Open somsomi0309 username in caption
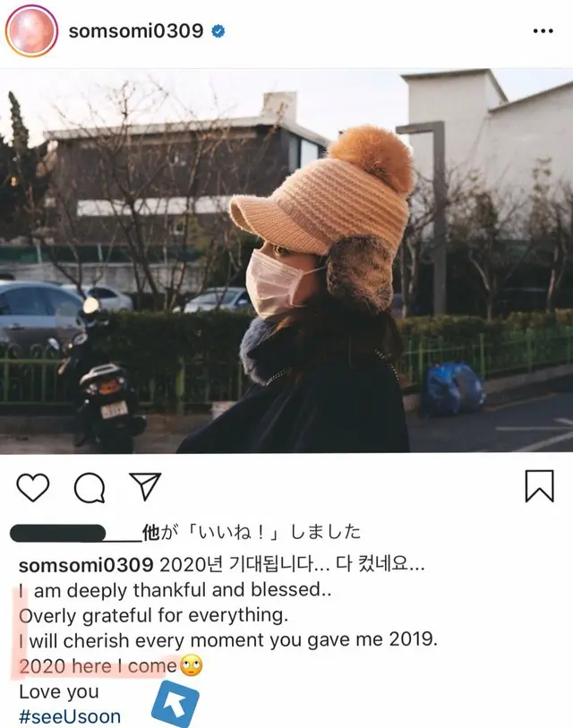This screenshot has width=573, height=728. pyautogui.click(x=86, y=565)
